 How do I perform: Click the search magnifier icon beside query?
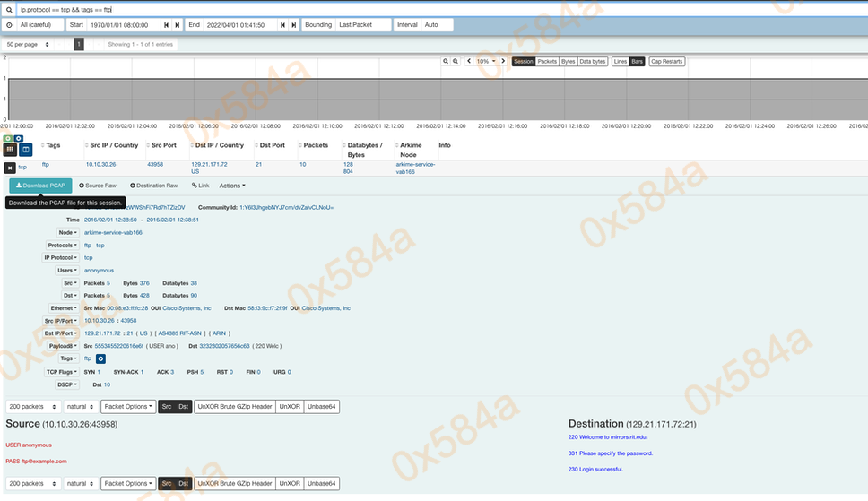(x=11, y=9)
